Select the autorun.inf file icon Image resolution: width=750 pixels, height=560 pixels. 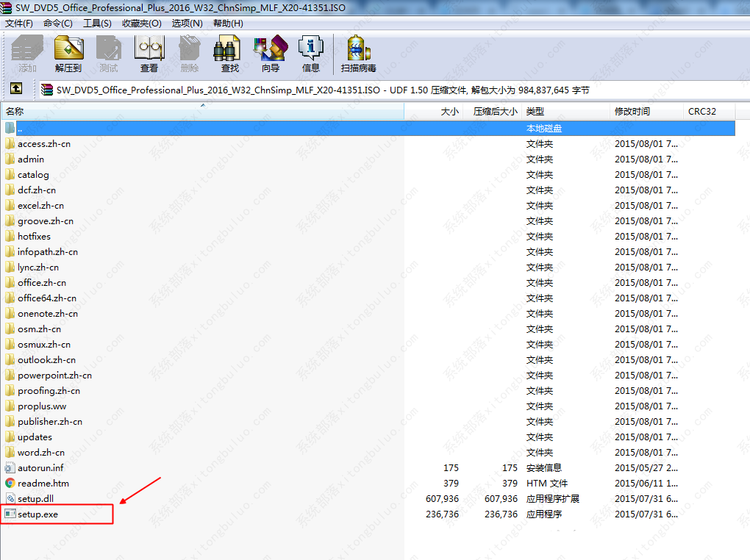[10, 467]
